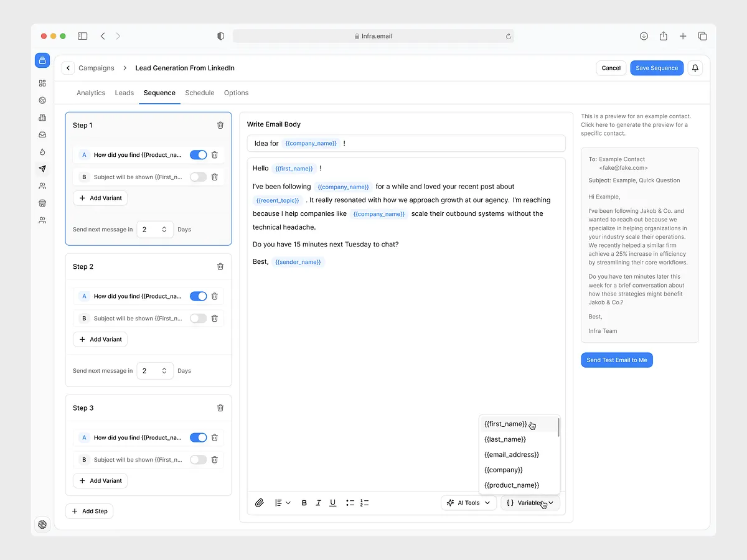Delete Step 1 with trash icon

(220, 125)
